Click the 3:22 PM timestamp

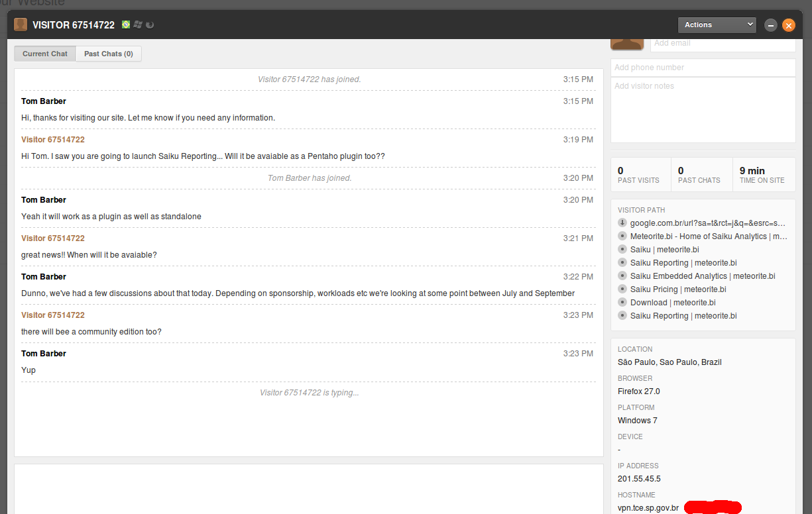pos(578,277)
